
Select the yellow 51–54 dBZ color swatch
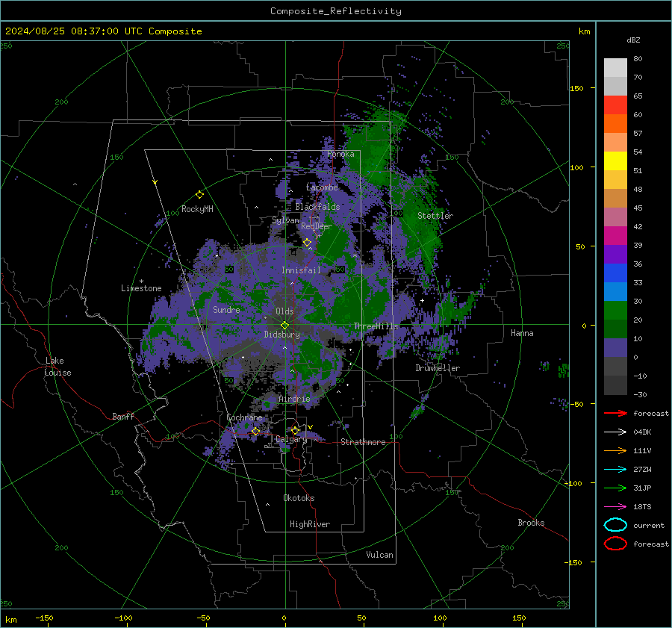point(615,161)
